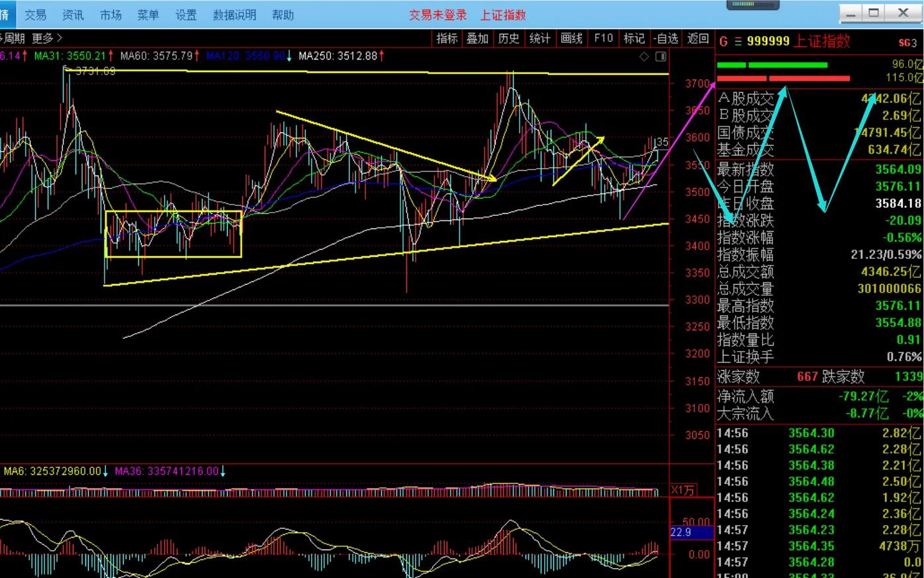The height and width of the screenshot is (578, 924).
Task: Click the red G icon in quote header
Action: [723, 41]
